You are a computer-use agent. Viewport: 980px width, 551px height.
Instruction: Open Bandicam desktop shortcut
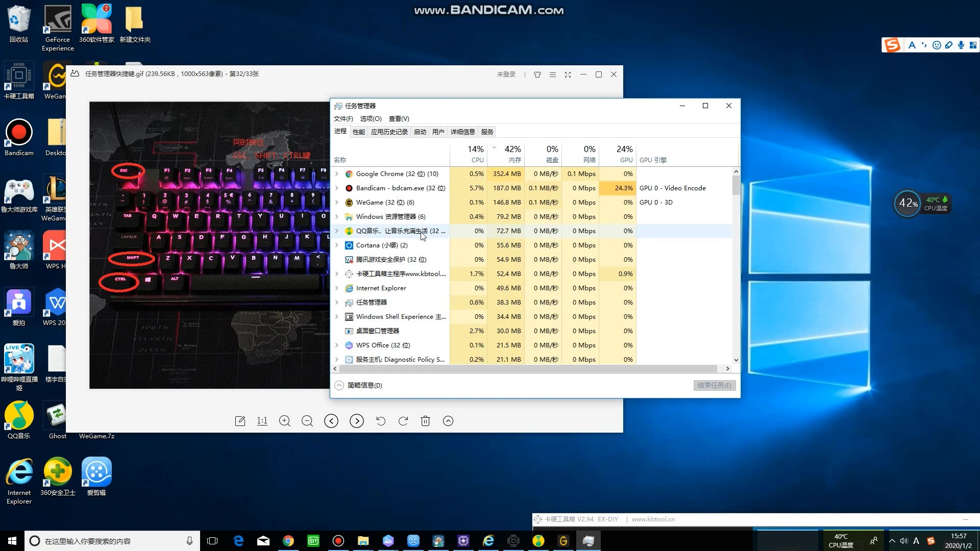click(19, 138)
